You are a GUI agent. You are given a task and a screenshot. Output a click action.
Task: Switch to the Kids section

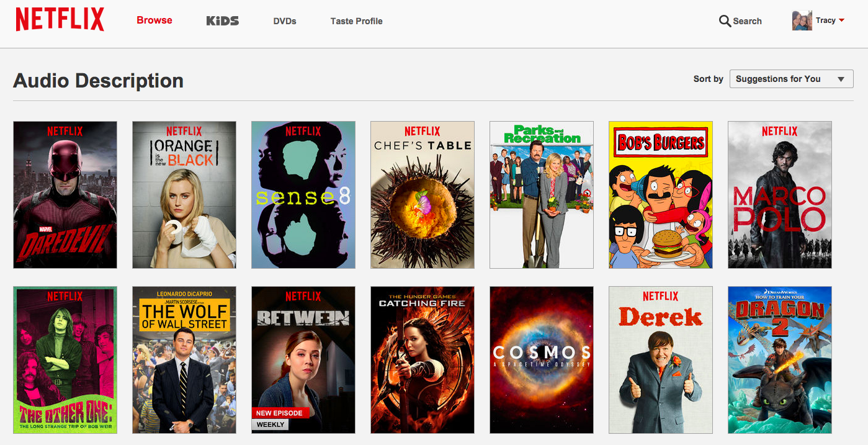pos(223,20)
